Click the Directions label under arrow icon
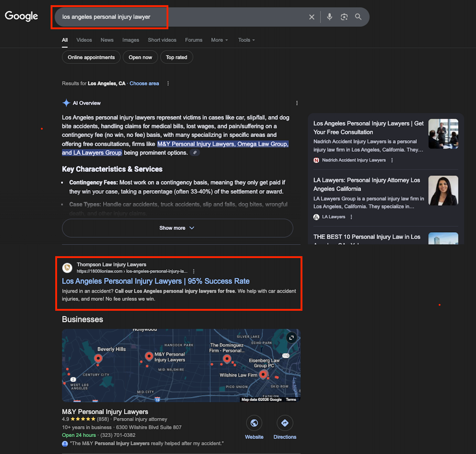This screenshot has width=476, height=454. click(285, 437)
